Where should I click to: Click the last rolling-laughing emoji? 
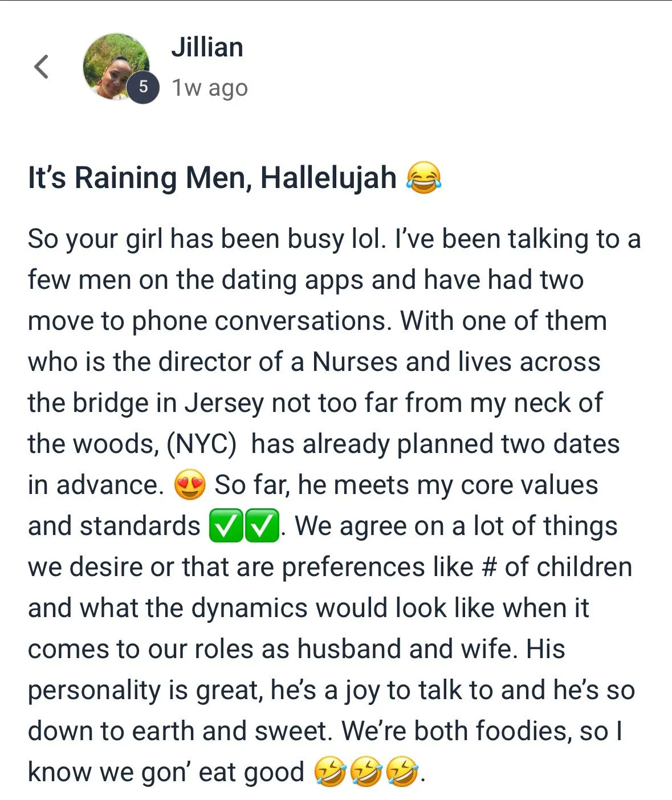coord(402,772)
